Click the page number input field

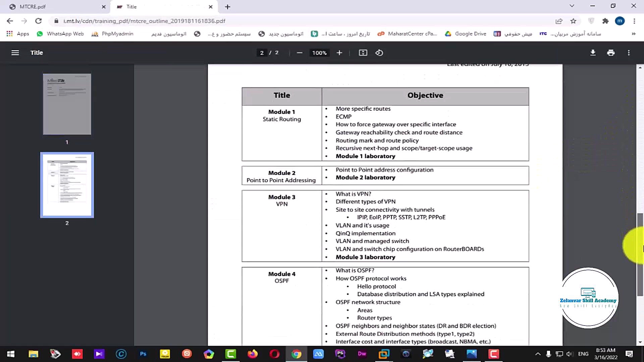pyautogui.click(x=262, y=53)
